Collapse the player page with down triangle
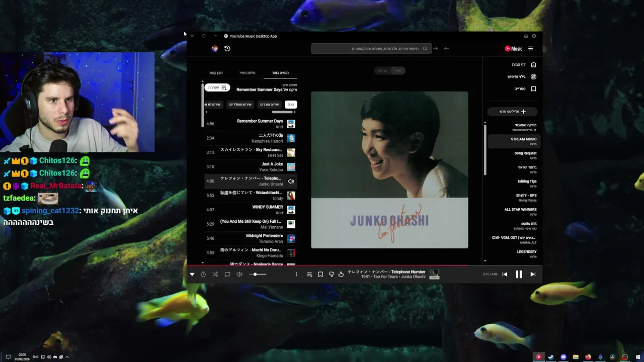 [x=192, y=275]
